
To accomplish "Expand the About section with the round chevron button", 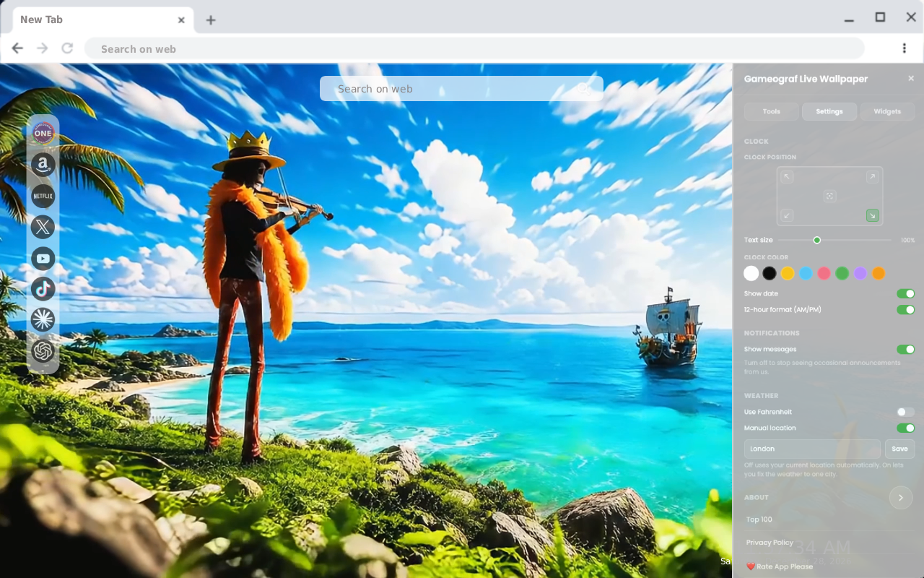I will (901, 498).
